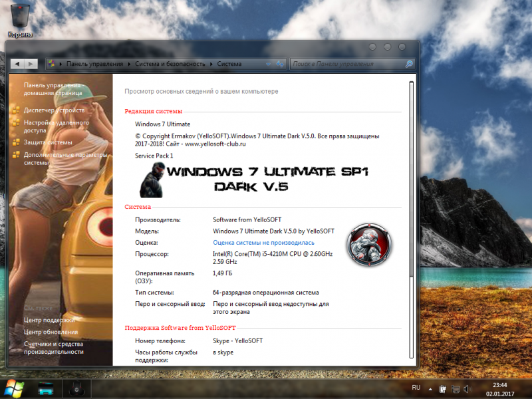Click the Skype - YelloSOFT phone value

click(237, 340)
